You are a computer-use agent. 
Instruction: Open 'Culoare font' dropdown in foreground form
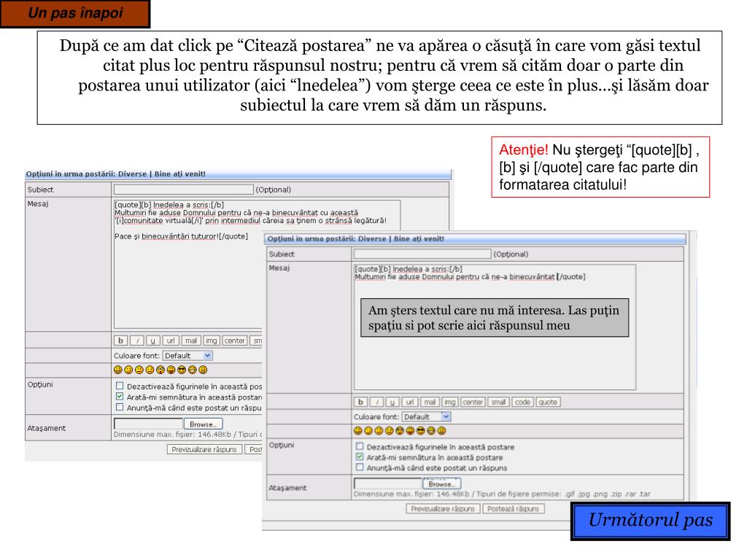[x=426, y=416]
